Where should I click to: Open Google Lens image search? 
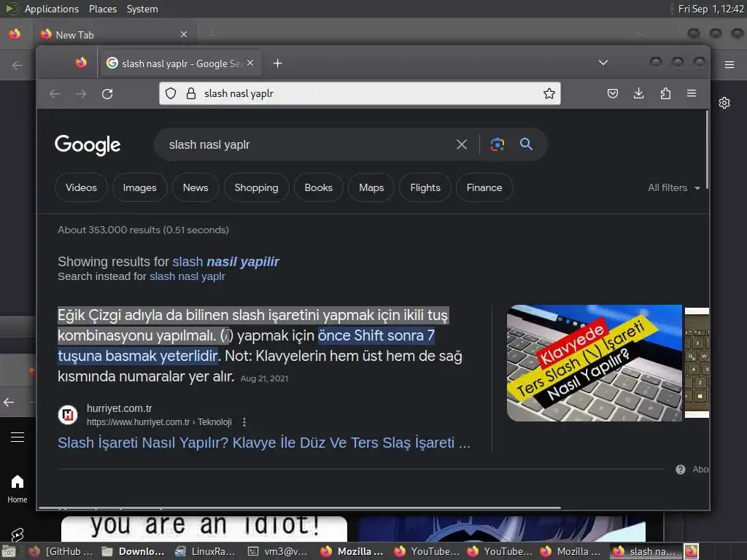[x=497, y=144]
